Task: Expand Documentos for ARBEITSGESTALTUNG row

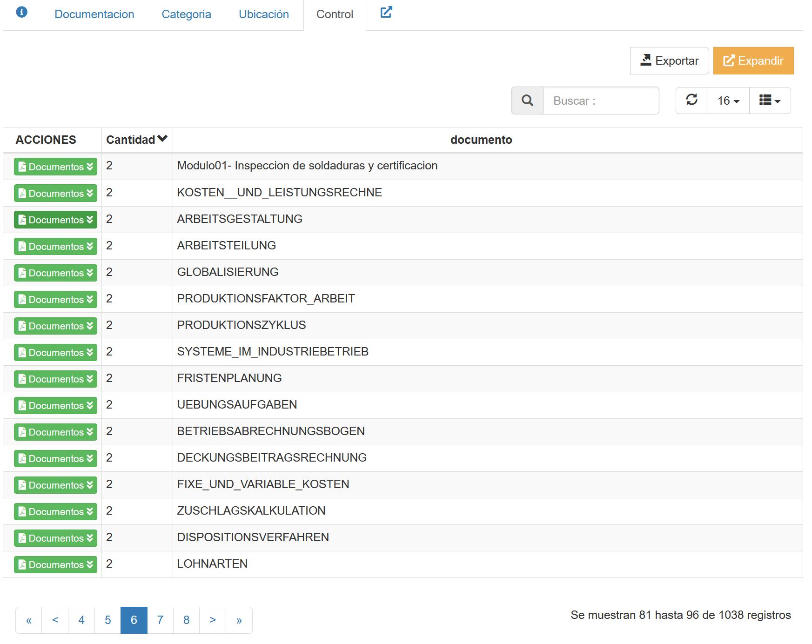Action: coord(55,220)
